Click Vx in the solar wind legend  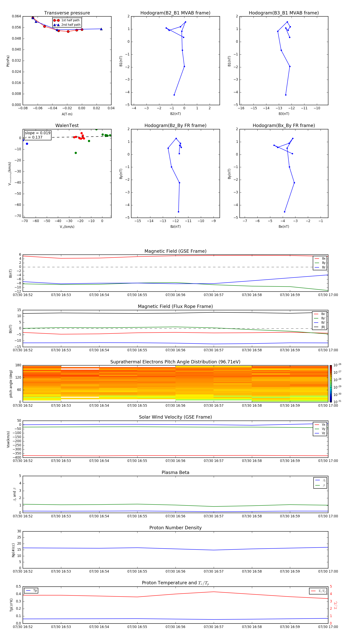tap(320, 425)
